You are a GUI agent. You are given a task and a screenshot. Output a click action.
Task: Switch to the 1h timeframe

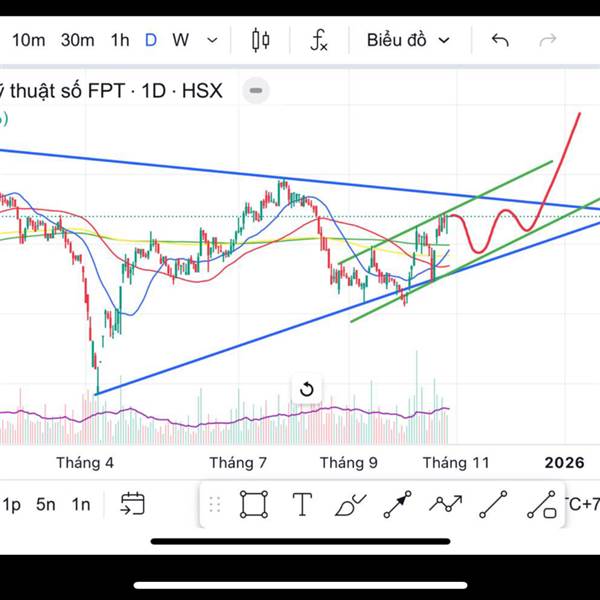pos(120,40)
